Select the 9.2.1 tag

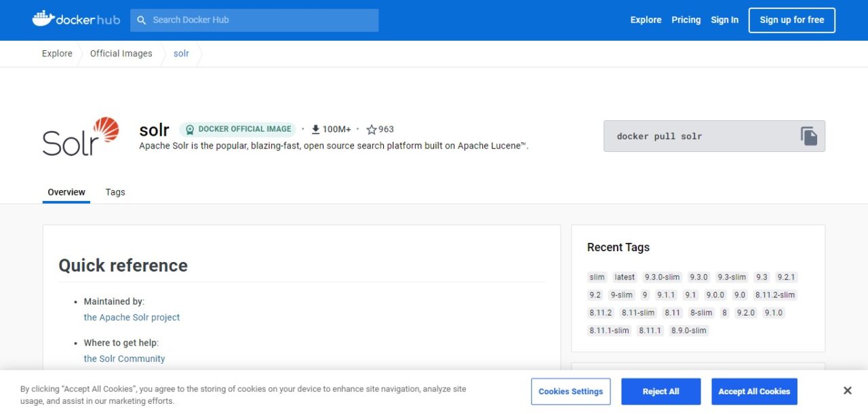point(786,277)
